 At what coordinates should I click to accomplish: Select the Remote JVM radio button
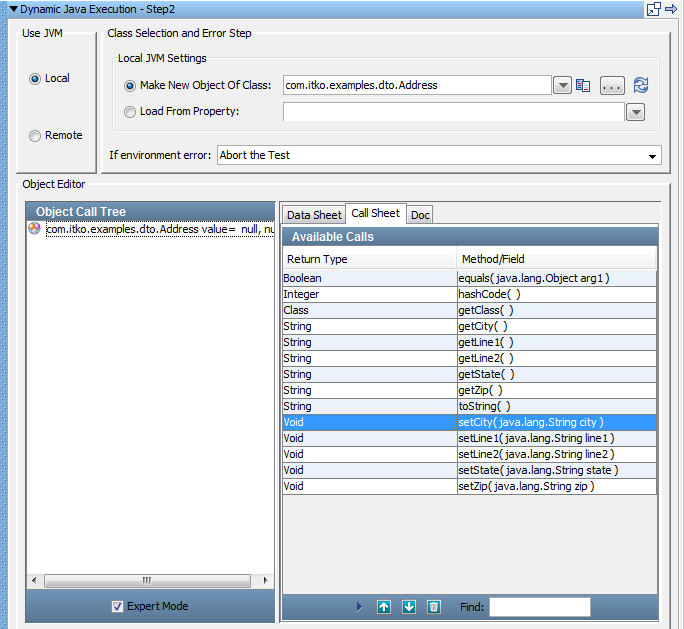point(36,136)
